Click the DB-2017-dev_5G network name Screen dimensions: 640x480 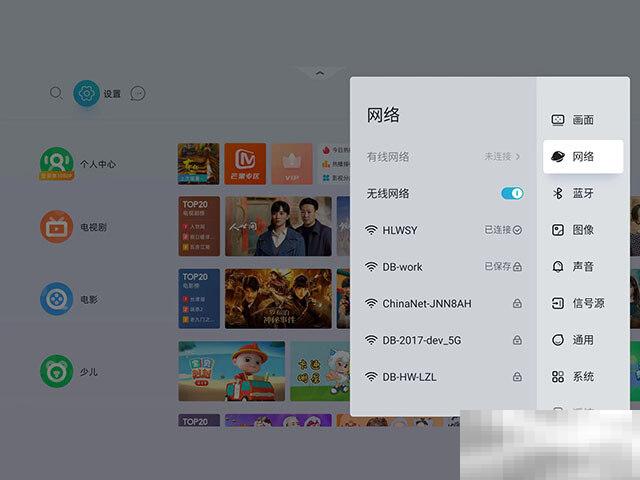pyautogui.click(x=422, y=340)
